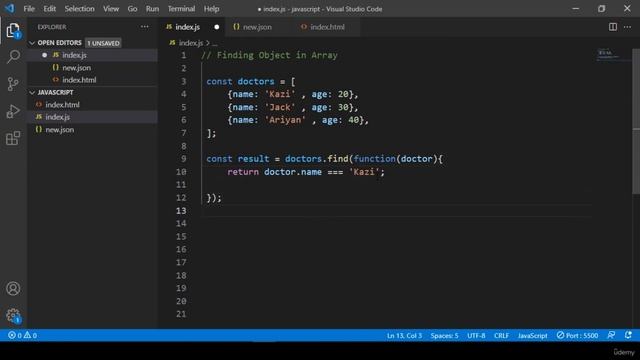Open the View menu
Image resolution: width=640 pixels, height=360 pixels.
(111, 9)
